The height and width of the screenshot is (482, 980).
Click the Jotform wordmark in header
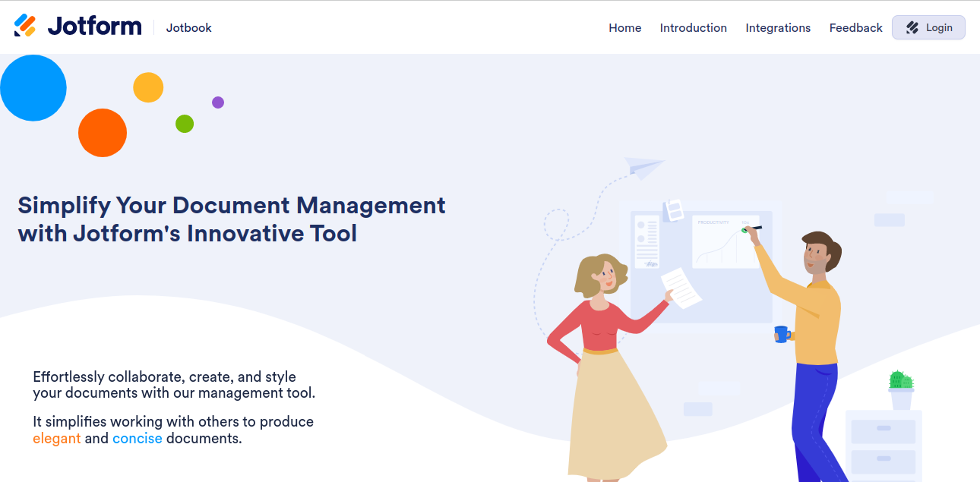click(x=94, y=27)
